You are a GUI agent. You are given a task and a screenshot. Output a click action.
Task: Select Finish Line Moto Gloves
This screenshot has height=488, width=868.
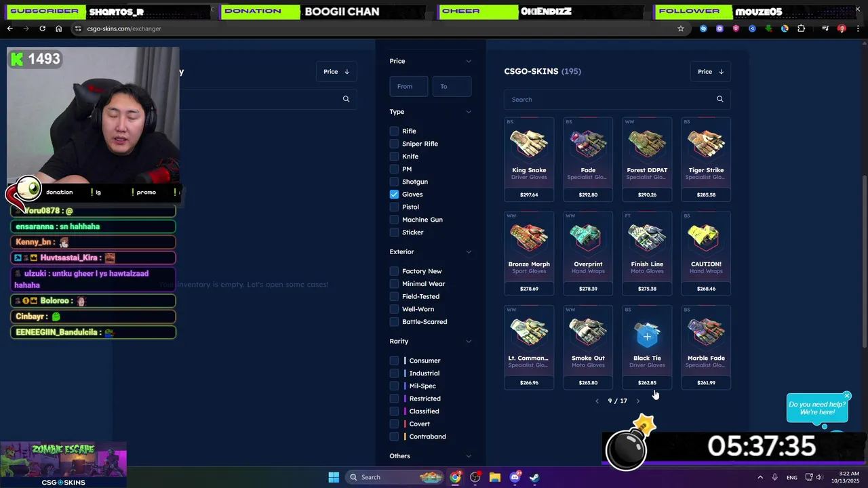click(x=647, y=253)
